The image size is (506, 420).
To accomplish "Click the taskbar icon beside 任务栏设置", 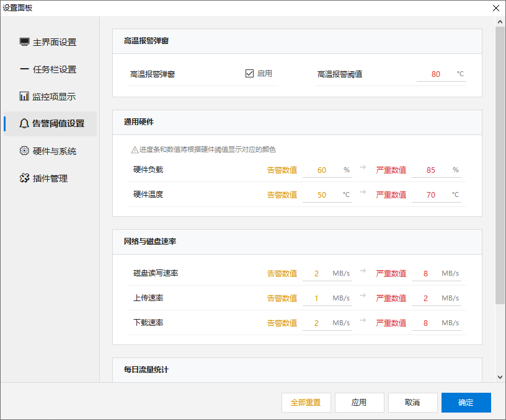I will (x=23, y=69).
